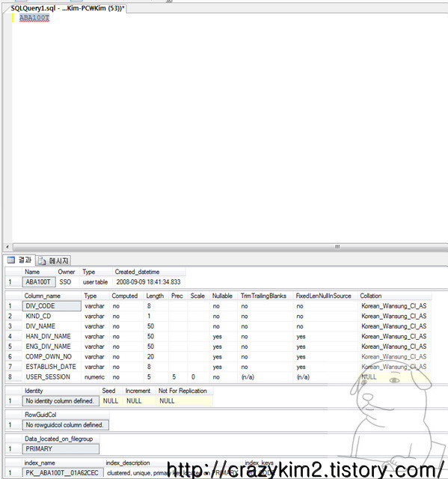Select the USER_SESSION cell
The height and width of the screenshot is (479, 448).
coord(52,377)
